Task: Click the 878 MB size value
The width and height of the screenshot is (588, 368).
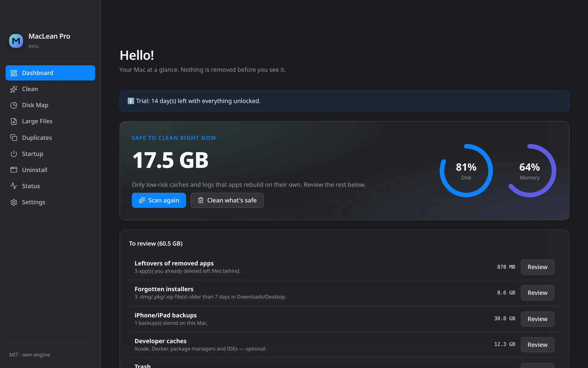Action: point(506,267)
